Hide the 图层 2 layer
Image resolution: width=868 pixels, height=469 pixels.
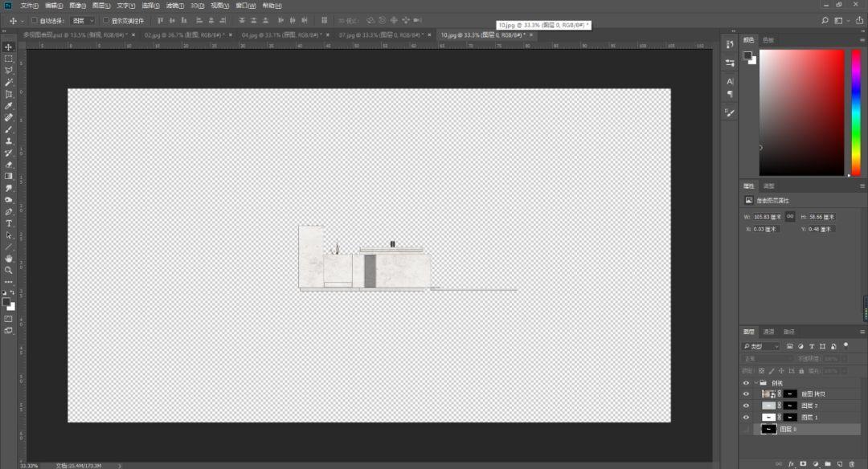pos(746,406)
